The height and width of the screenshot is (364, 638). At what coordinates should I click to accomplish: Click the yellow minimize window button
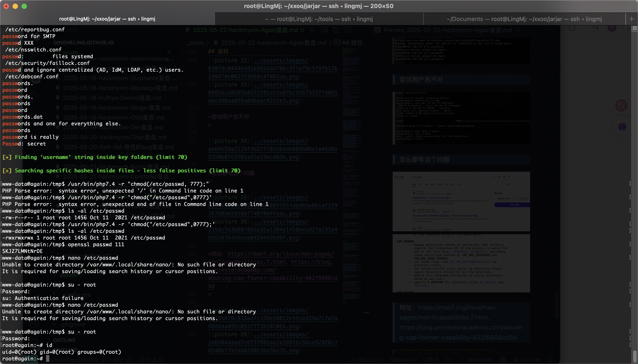pos(15,6)
